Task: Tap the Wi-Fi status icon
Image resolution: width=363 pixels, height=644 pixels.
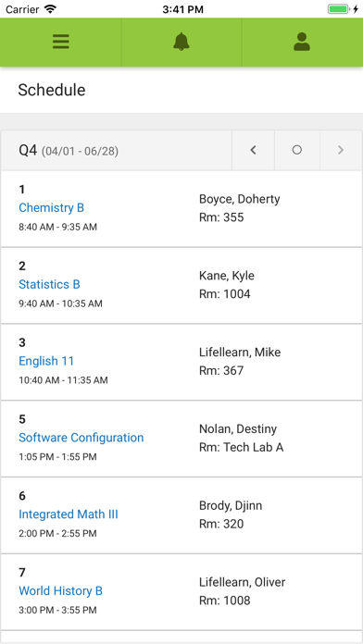Action: pos(50,9)
